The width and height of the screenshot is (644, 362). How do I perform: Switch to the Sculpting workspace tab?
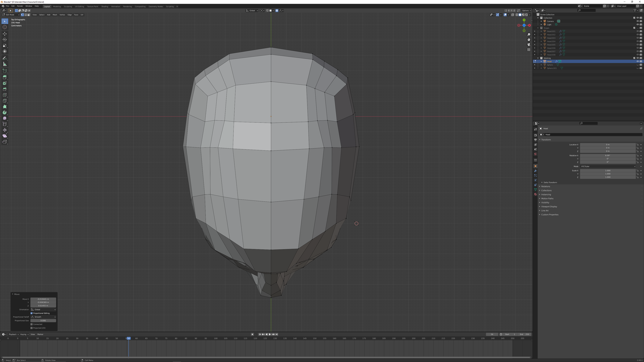pos(68,7)
